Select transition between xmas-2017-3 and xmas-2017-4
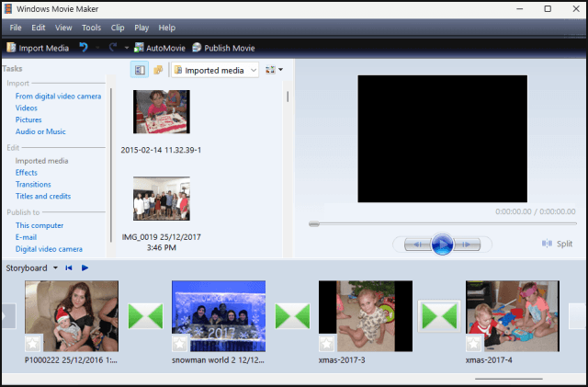Screen dimensions: 588x387 pyautogui.click(x=439, y=316)
